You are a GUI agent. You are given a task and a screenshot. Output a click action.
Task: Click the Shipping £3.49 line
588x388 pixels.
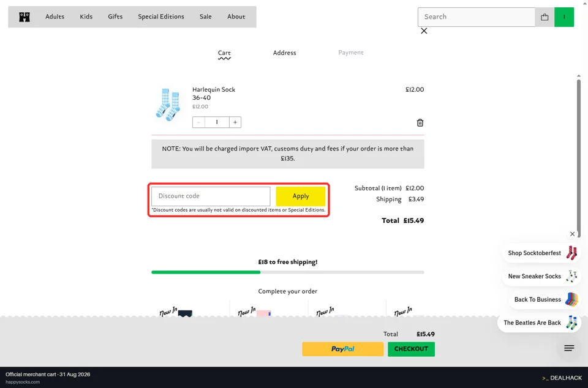coord(400,199)
